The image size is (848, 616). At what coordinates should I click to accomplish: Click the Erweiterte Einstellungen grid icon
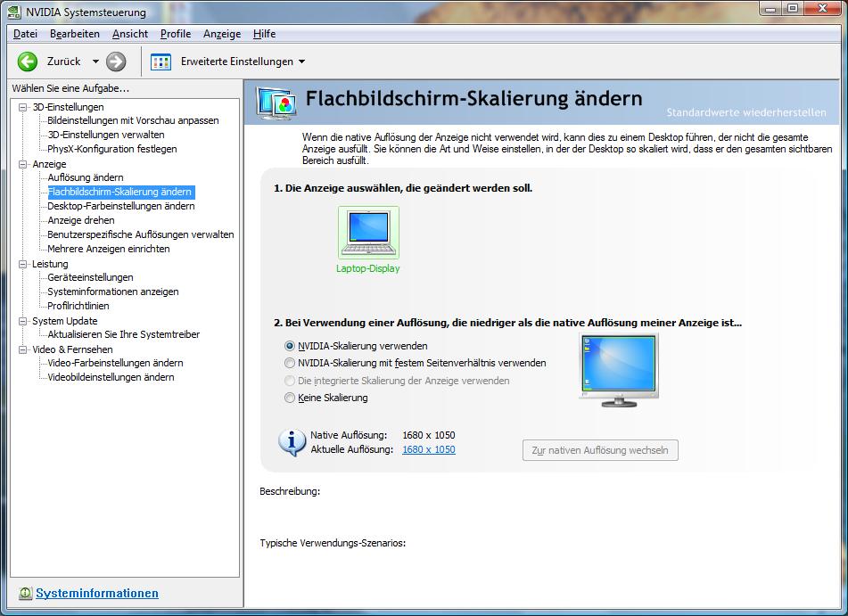pos(161,62)
